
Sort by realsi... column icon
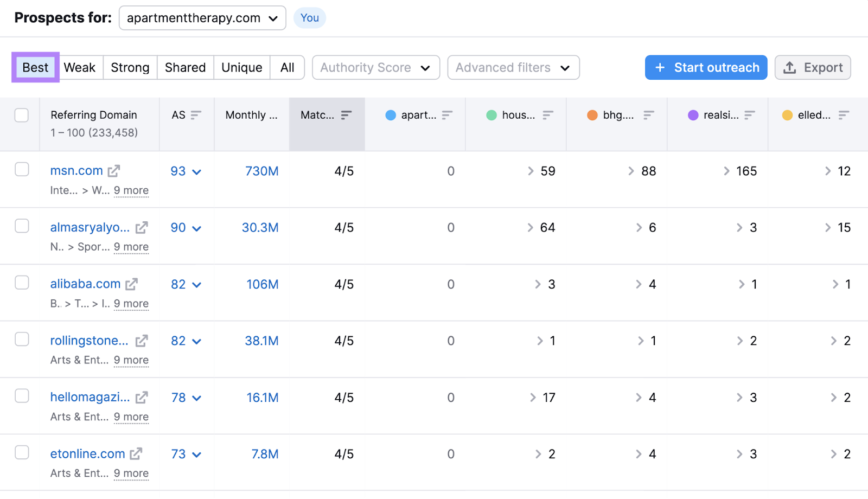click(750, 115)
